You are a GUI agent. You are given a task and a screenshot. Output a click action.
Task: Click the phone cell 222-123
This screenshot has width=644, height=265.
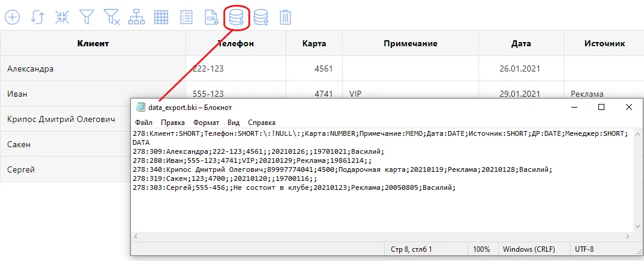click(x=236, y=69)
